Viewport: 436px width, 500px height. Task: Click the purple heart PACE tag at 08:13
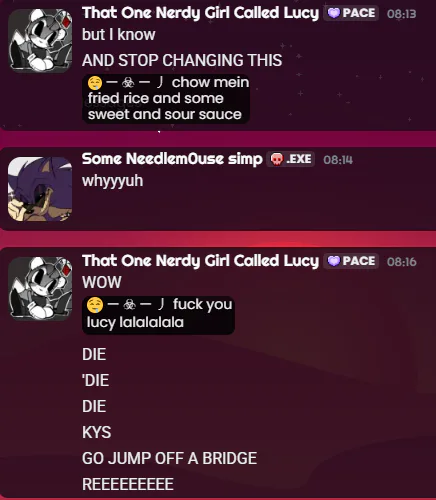(x=351, y=13)
